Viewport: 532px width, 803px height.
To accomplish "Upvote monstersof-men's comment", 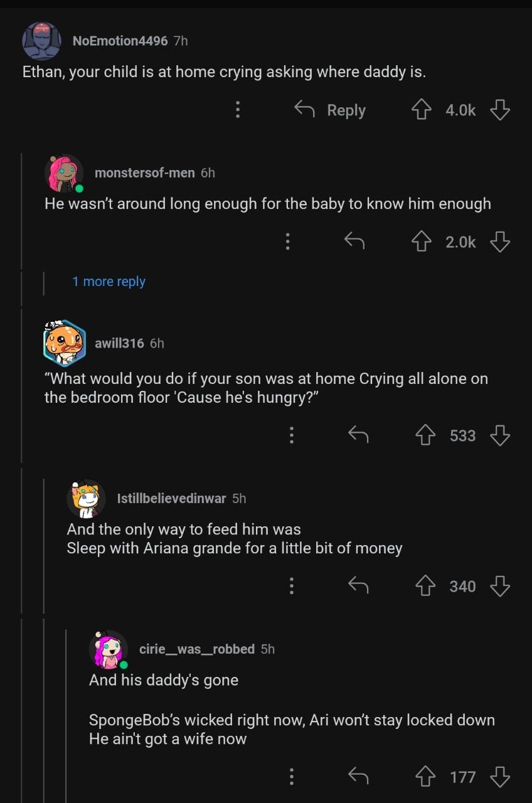I will point(422,242).
